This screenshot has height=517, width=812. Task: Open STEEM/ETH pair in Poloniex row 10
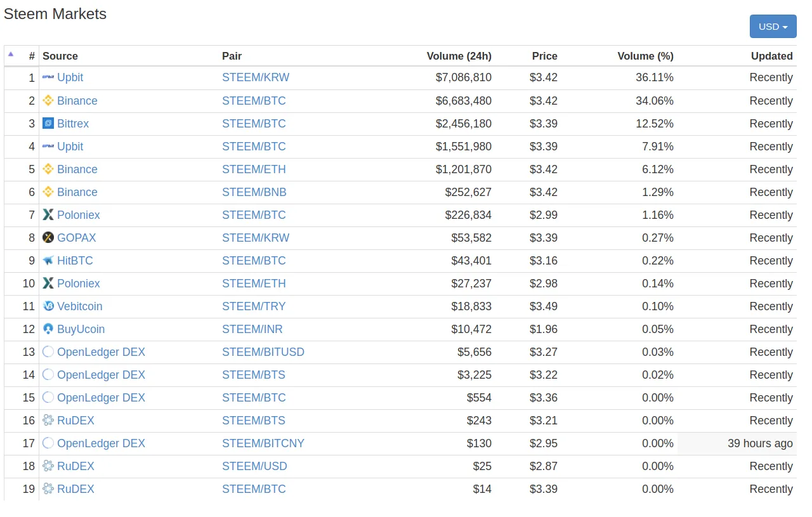pos(254,283)
